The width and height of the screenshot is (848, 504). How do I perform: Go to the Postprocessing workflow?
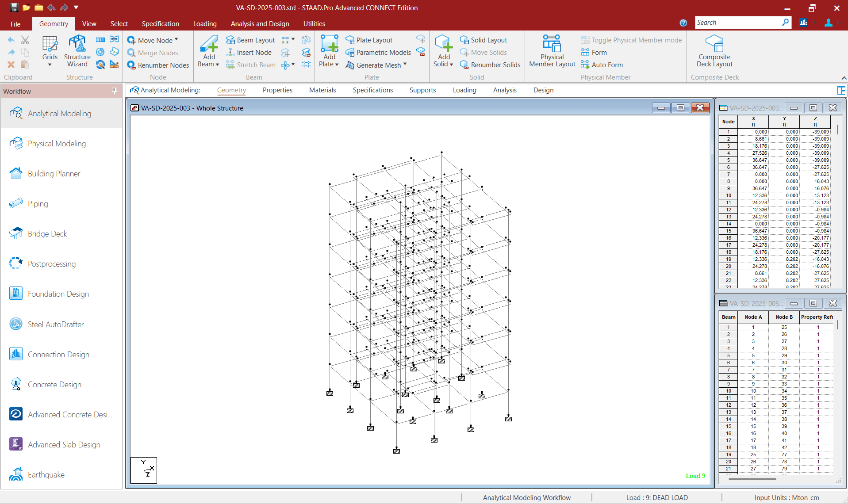(61, 264)
